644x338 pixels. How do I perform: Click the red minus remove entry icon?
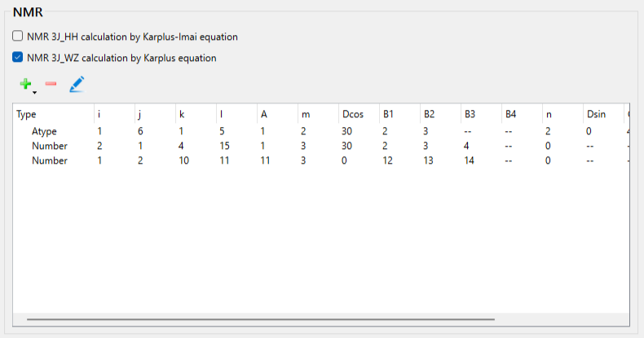pyautogui.click(x=51, y=84)
